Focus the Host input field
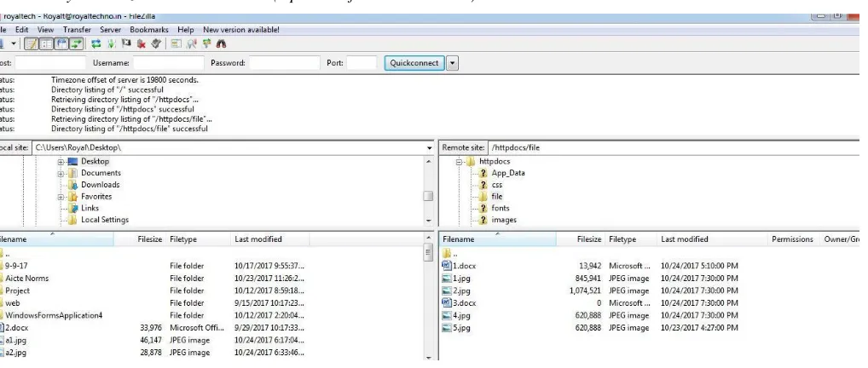Viewport: 868px width, 368px height. 50,63
